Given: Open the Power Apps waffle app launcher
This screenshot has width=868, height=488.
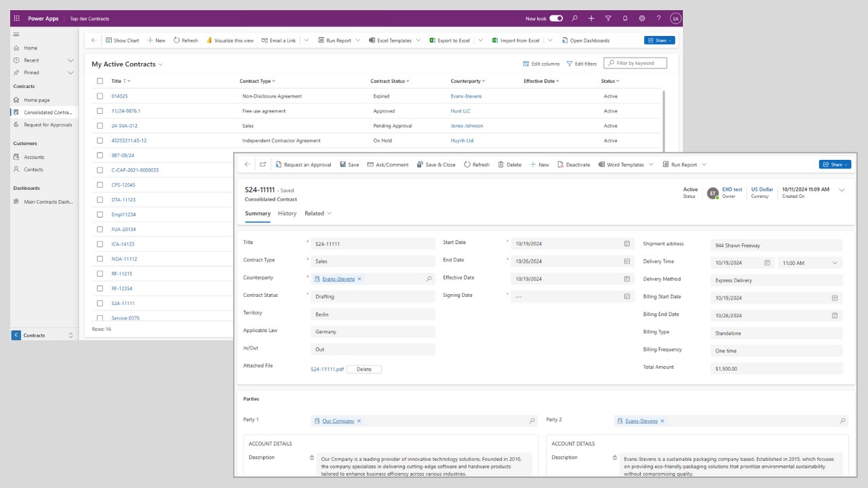Looking at the screenshot, I should [x=16, y=18].
